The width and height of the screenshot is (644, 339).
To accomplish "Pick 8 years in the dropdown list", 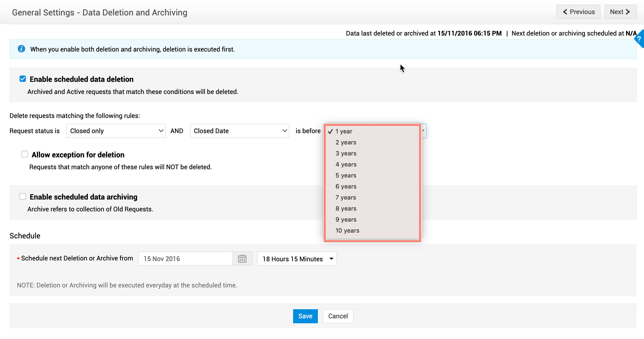I will click(372, 209).
